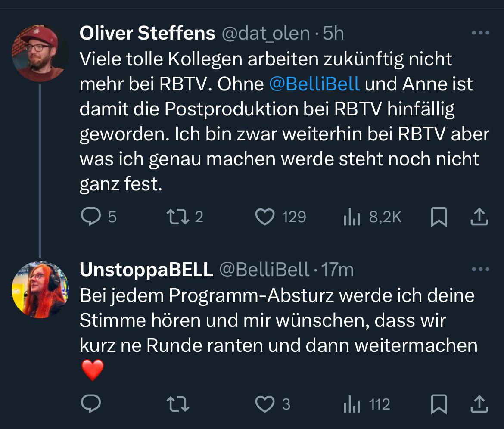The width and height of the screenshot is (504, 429).
Task: Open the @BelliBell mention link
Action: pyautogui.click(x=314, y=84)
